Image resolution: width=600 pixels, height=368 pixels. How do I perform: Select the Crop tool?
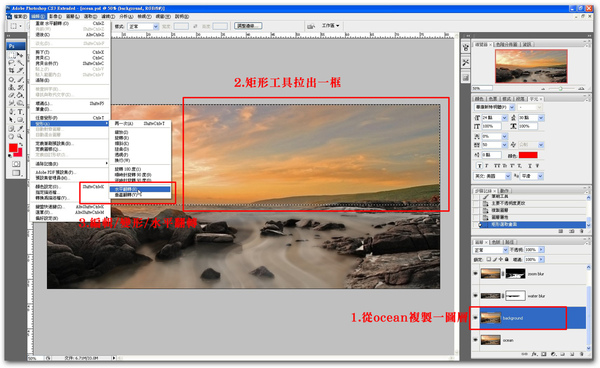(x=12, y=71)
